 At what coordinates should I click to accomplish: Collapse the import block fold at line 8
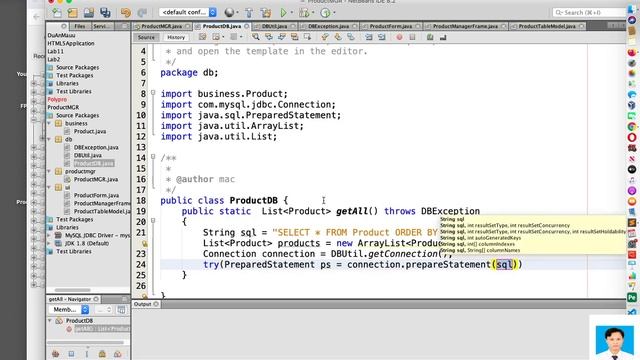click(153, 93)
